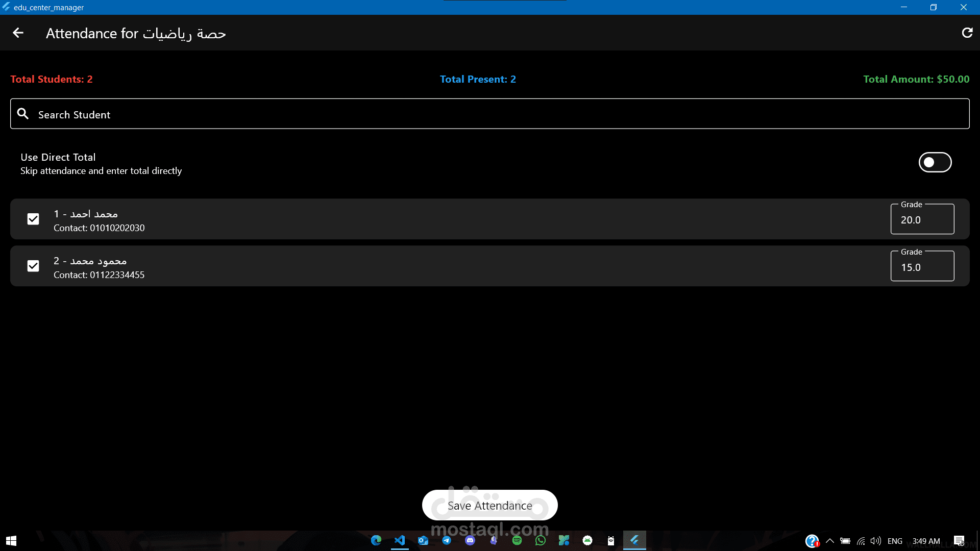Image resolution: width=980 pixels, height=551 pixels.
Task: Open Discord from the taskbar
Action: click(x=470, y=541)
